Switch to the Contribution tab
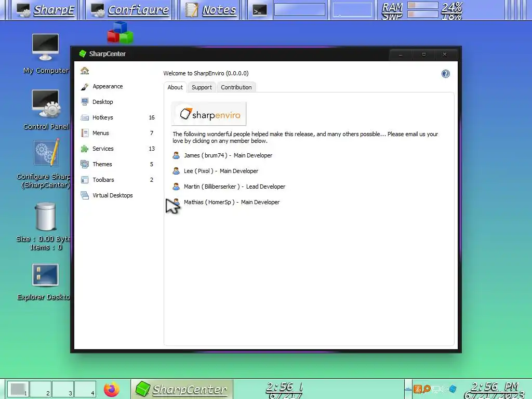This screenshot has height=399, width=532. (236, 87)
